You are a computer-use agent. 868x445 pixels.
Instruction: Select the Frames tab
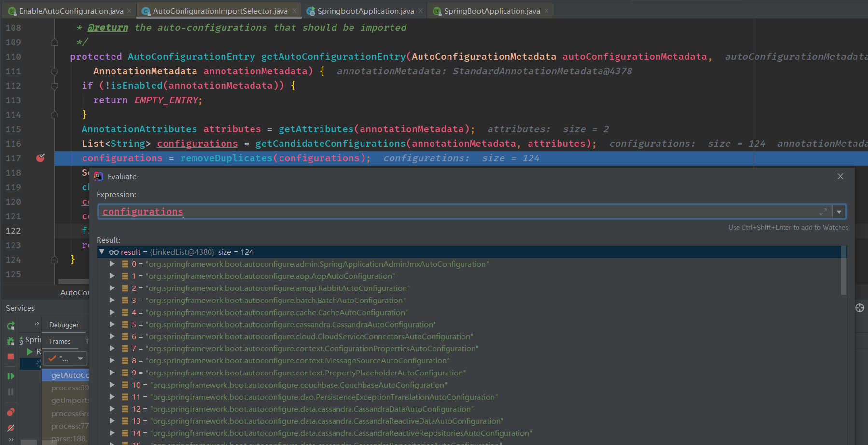click(60, 341)
